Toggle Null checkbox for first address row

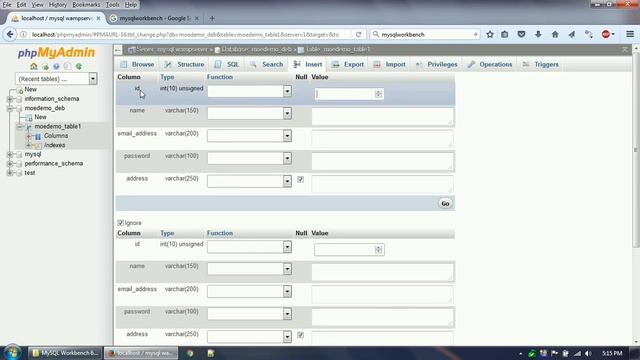point(300,180)
